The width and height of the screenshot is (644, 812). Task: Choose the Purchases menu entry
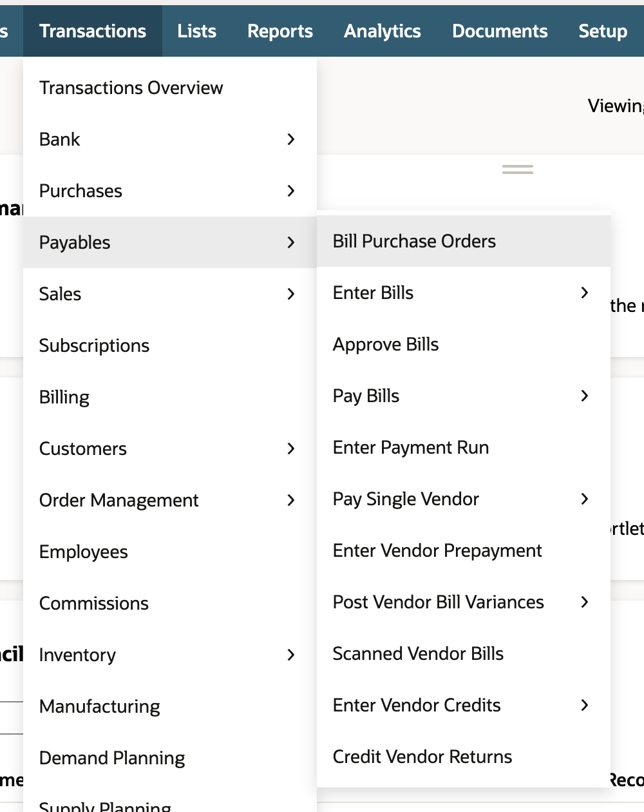pos(170,191)
